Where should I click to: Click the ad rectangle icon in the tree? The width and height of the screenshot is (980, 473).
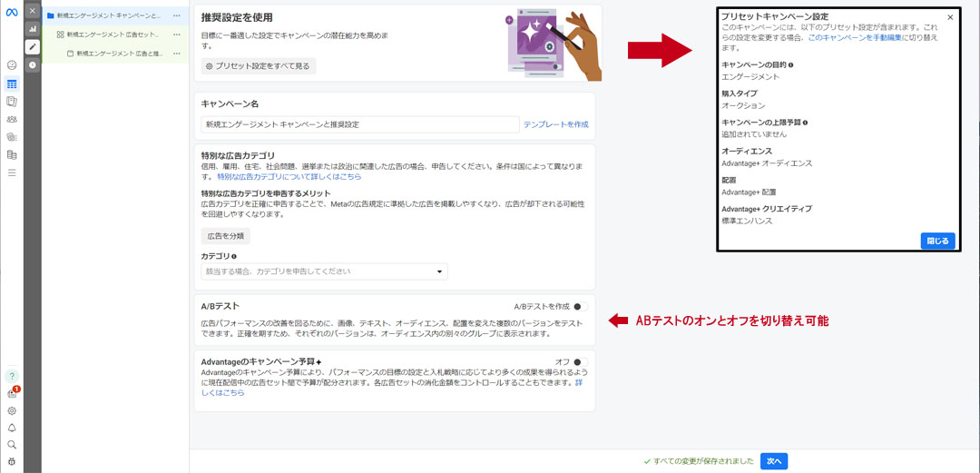tap(70, 54)
